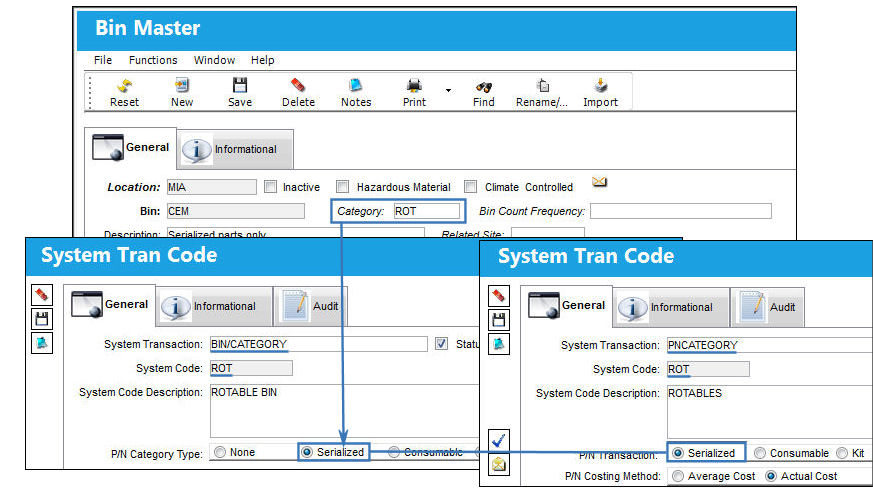Open Audit tab in right System Tran Code
This screenshot has width=873, height=500.
tap(768, 307)
